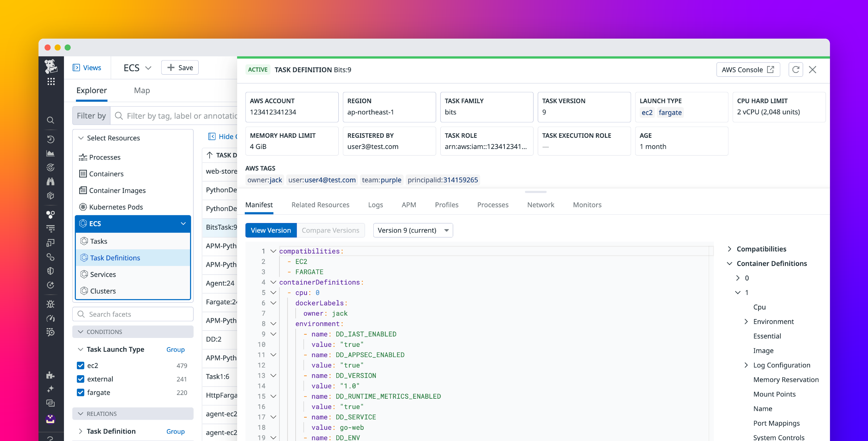Click the binoculars Synthetics icon in the sidebar
The image size is (868, 441).
[x=50, y=181]
